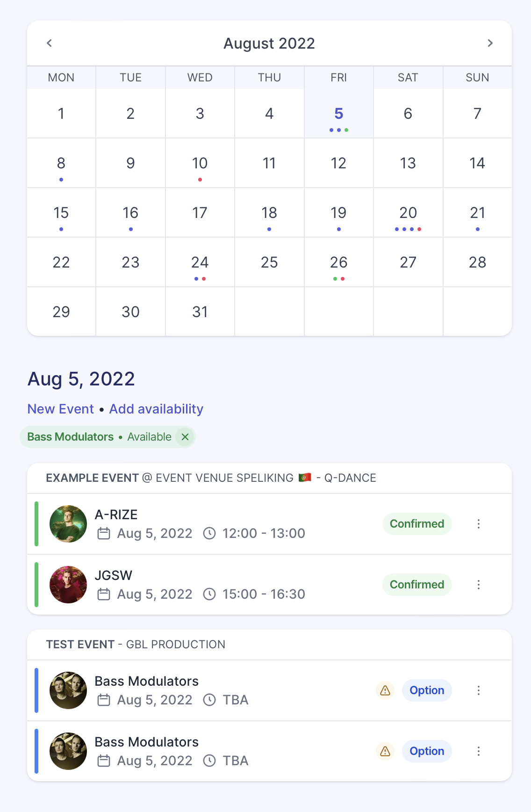Toggle the Confirmed status on A-RIZE

pyautogui.click(x=417, y=524)
